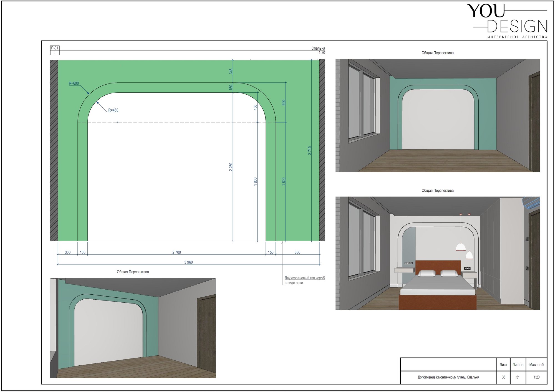The height and width of the screenshot is (392, 555).
Task: Select the 600 vertical dimension
Action: tap(283, 102)
